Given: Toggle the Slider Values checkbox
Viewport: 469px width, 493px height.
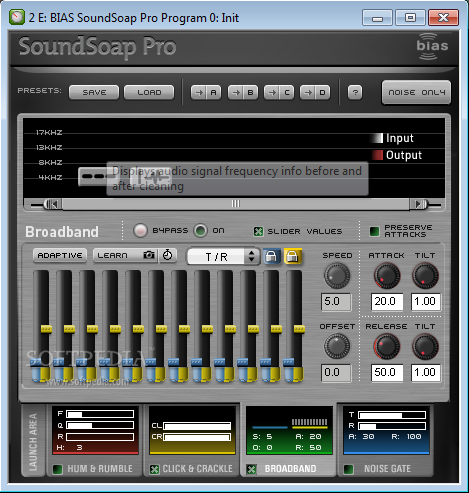Looking at the screenshot, I should click(258, 231).
